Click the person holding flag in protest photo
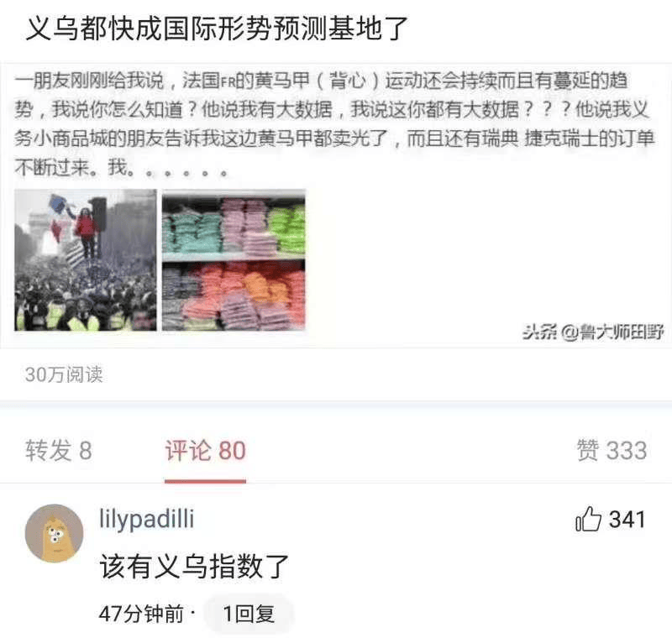The width and height of the screenshot is (672, 638). coord(86,227)
